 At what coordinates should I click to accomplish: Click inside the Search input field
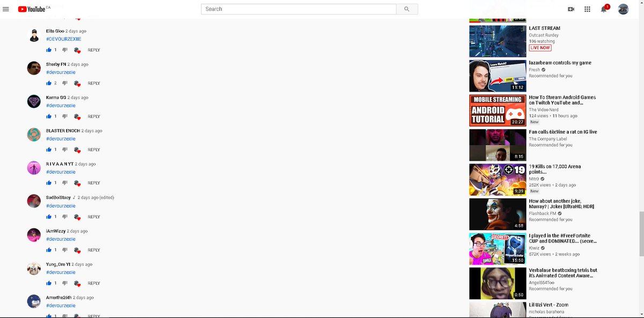[x=299, y=9]
